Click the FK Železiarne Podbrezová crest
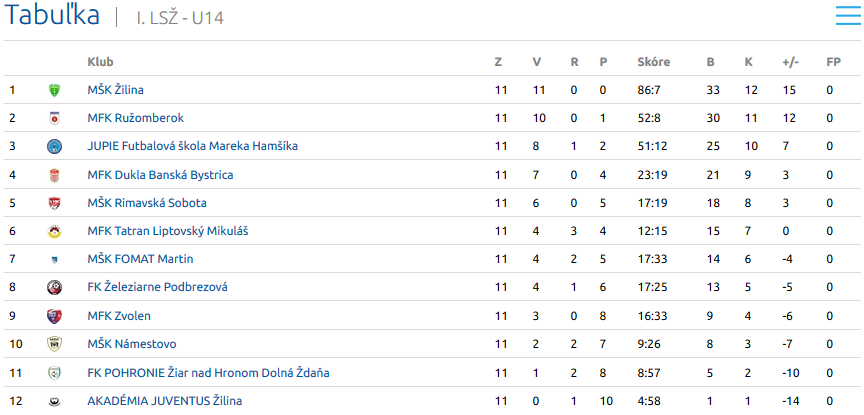864x415 pixels. (x=55, y=287)
